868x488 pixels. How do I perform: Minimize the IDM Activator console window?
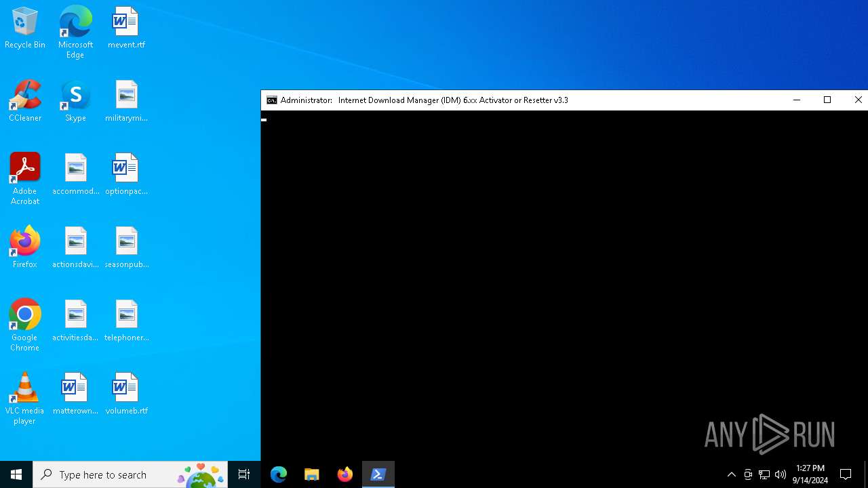click(x=797, y=100)
